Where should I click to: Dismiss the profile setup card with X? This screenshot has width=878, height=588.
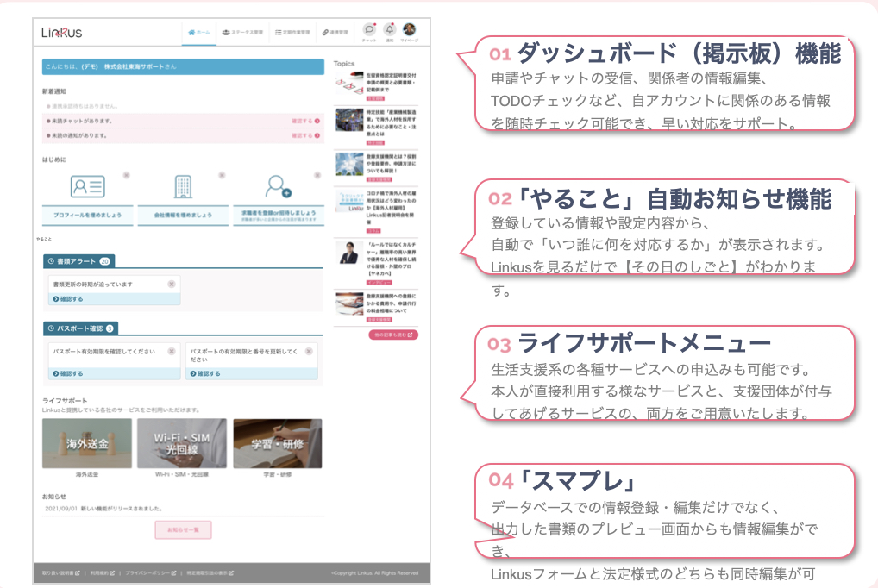pos(126,175)
